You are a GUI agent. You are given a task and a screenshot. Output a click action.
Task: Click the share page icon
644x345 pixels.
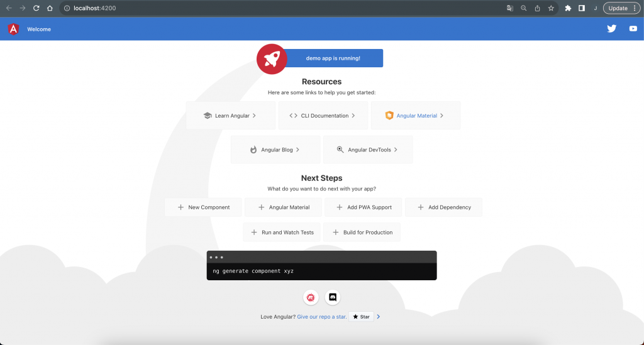[x=537, y=8]
